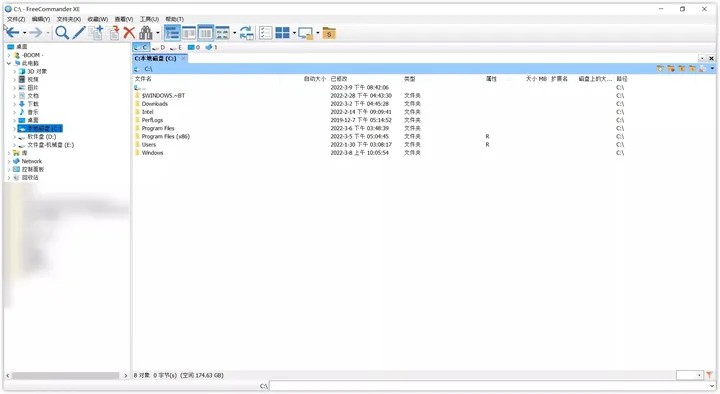Toggle the checklist selection mode icon
Viewport: 720px width, 394px height.
tap(265, 33)
